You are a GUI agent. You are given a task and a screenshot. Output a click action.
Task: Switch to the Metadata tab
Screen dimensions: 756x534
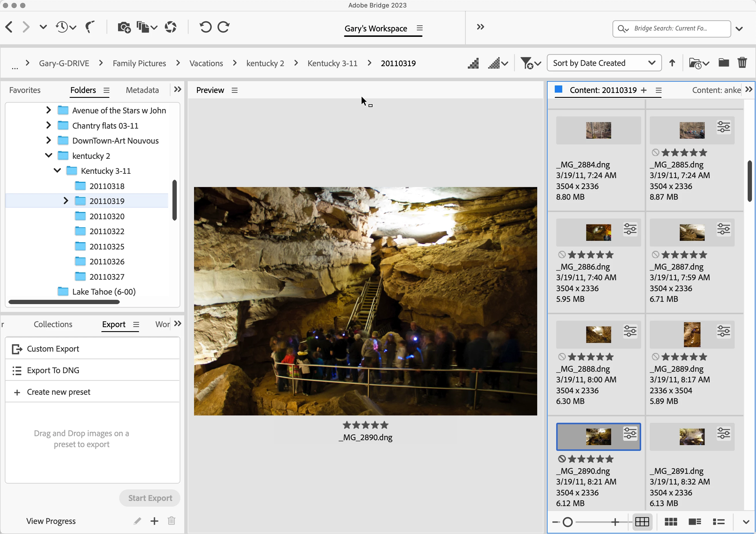click(x=142, y=90)
